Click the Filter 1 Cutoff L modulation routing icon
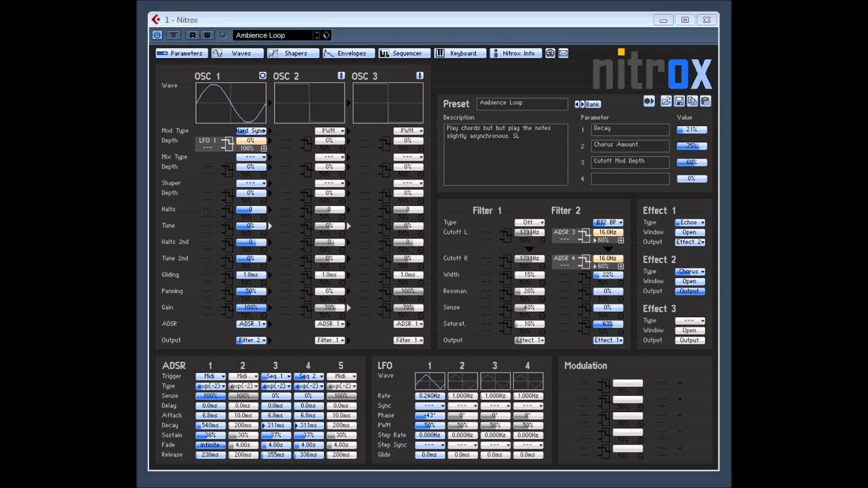 point(505,235)
